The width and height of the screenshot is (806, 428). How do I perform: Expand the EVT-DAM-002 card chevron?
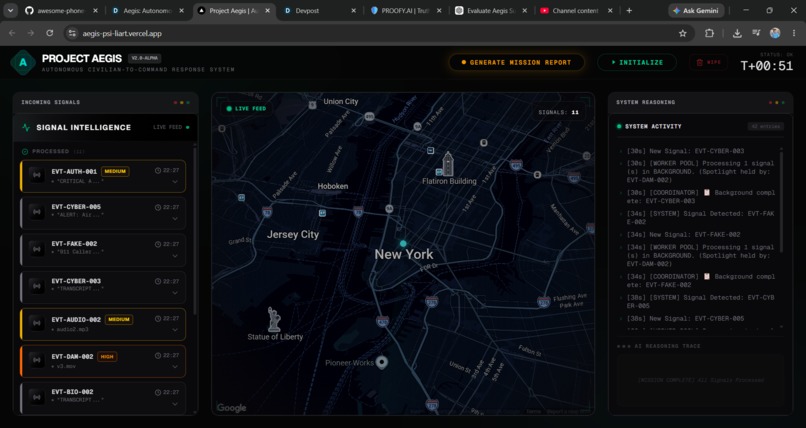[x=175, y=367]
